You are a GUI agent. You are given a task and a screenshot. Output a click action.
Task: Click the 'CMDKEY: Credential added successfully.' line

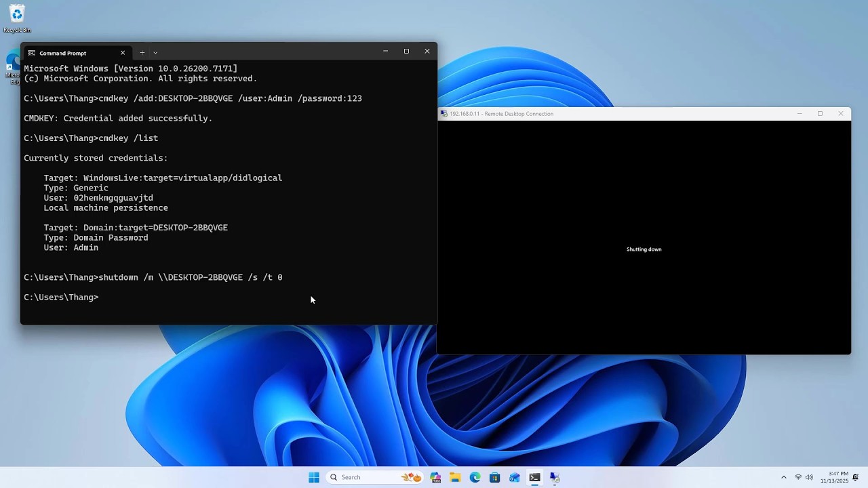tap(118, 118)
